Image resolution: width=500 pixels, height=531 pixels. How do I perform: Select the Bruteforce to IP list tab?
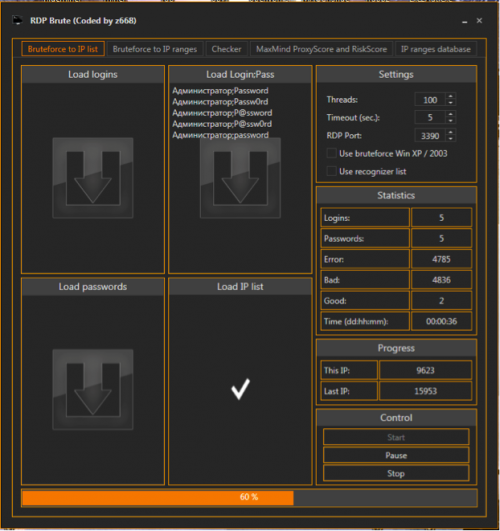(63, 49)
